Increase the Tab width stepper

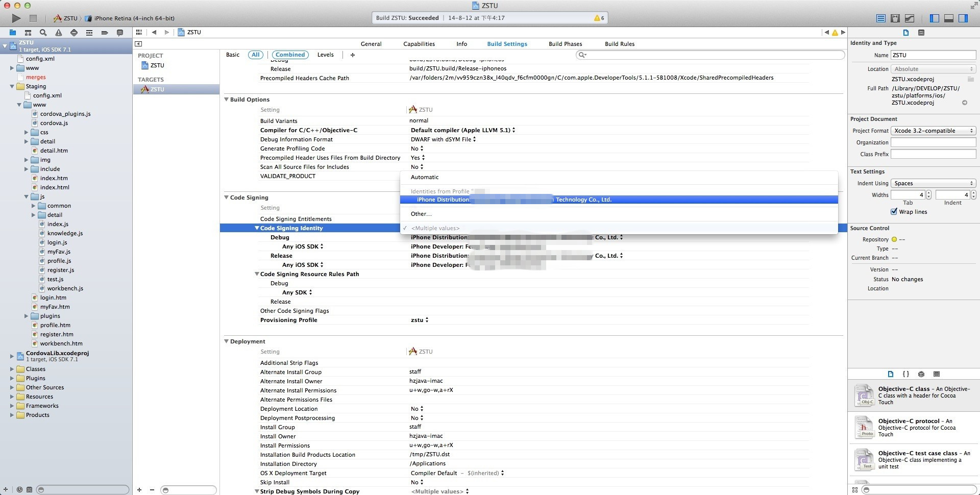click(928, 193)
